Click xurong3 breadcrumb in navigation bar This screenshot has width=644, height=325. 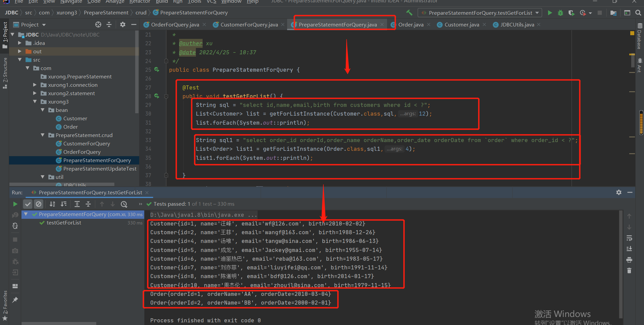click(x=67, y=13)
